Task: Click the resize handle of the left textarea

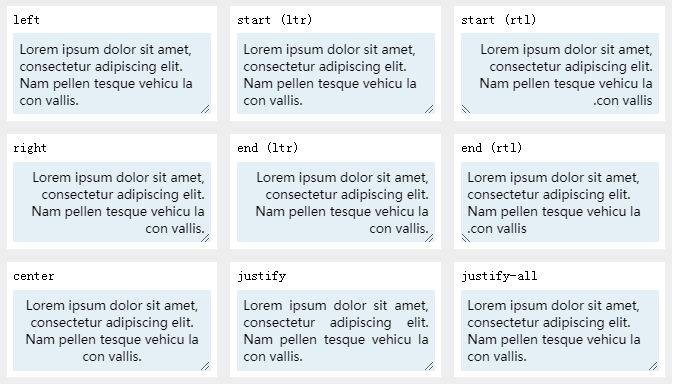Action: 205,109
